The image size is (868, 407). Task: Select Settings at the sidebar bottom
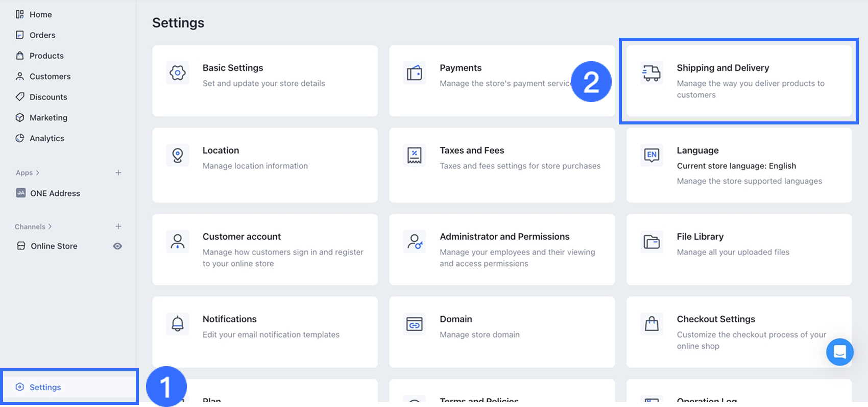point(70,387)
